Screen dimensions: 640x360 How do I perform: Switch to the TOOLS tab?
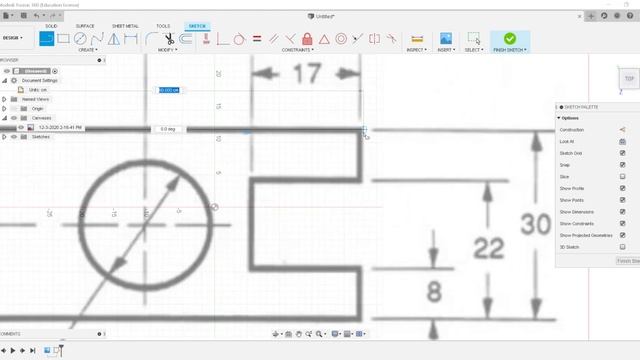163,26
